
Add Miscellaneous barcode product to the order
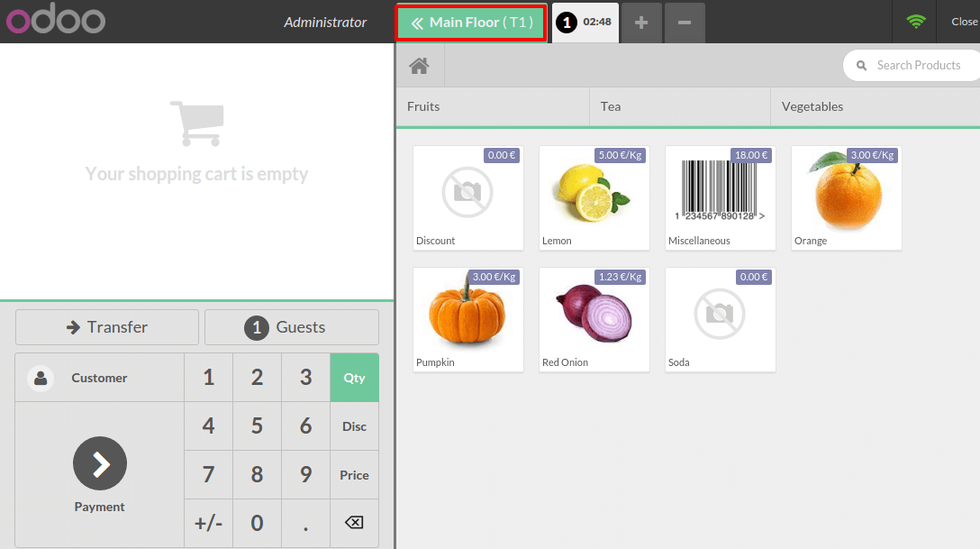click(721, 198)
